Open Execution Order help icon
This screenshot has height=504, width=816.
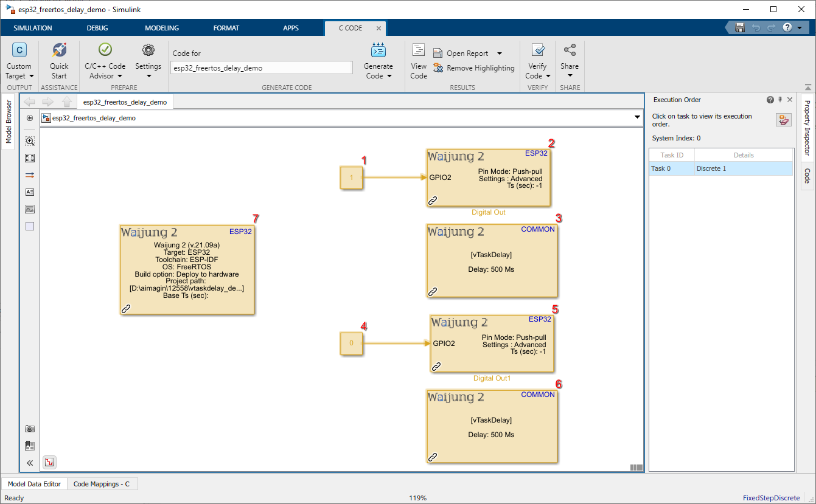point(770,100)
